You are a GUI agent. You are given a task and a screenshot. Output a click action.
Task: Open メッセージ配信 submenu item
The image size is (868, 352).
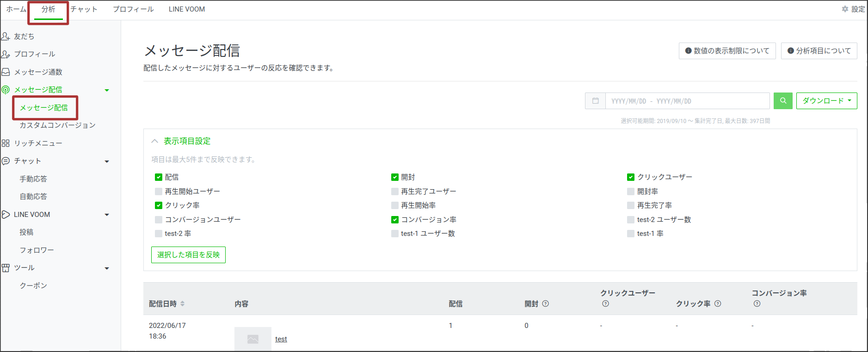[x=44, y=108]
